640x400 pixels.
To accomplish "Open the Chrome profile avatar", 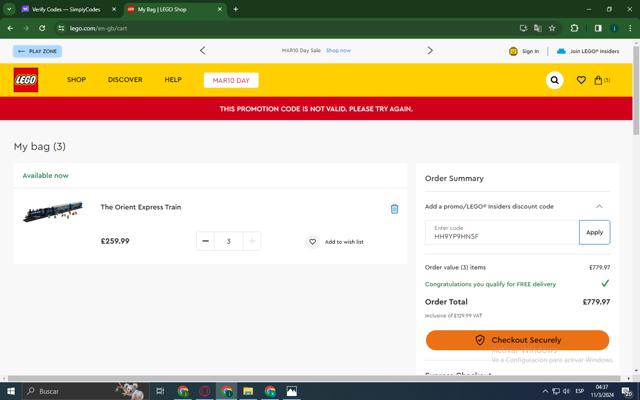I will tap(614, 28).
